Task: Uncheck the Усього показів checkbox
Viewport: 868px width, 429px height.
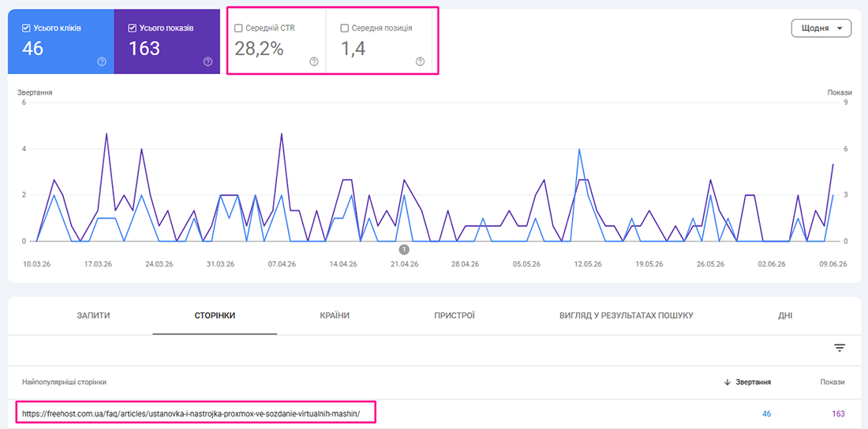Action: pyautogui.click(x=132, y=28)
